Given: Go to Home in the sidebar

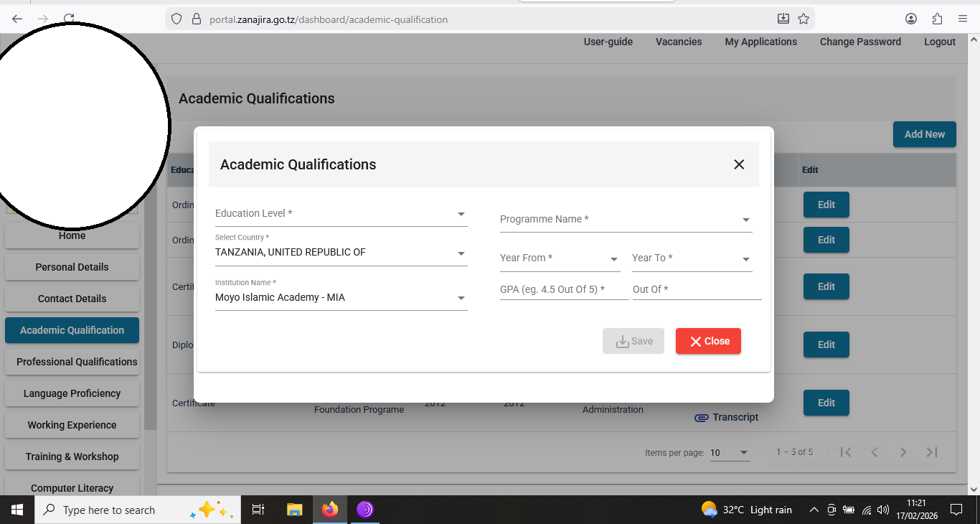Looking at the screenshot, I should click(72, 235).
